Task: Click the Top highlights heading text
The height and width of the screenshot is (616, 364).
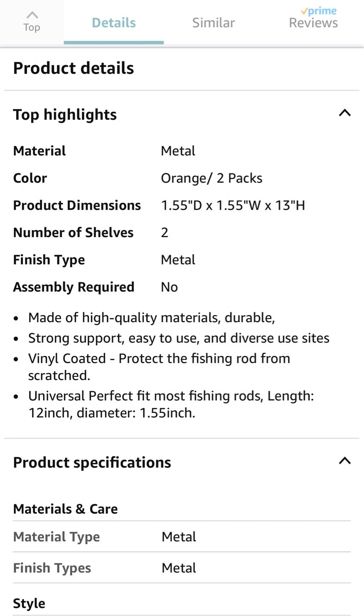Action: point(65,115)
